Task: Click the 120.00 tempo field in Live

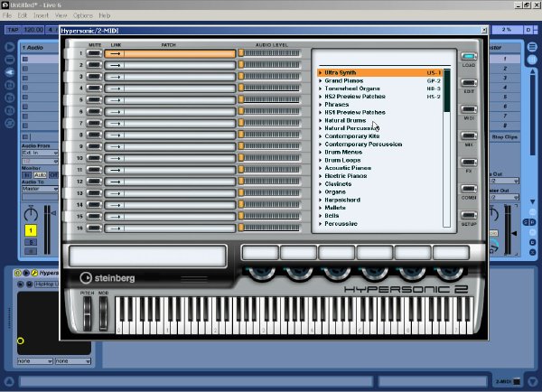Action: point(33,30)
